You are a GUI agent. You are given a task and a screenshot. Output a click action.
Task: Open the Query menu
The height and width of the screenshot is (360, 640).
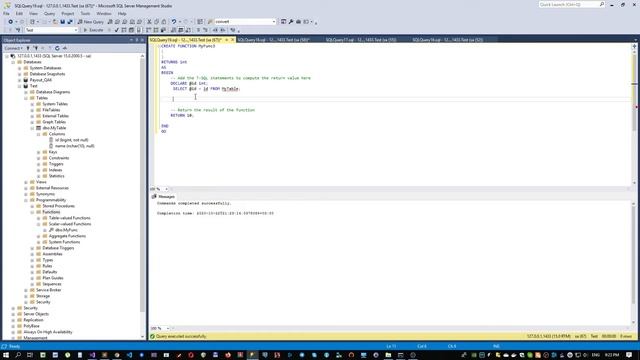49,13
